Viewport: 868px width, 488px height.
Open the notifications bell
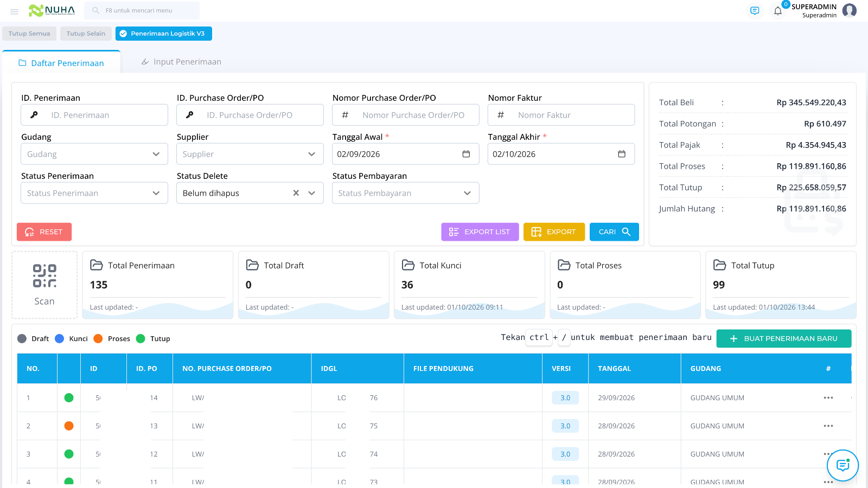click(778, 11)
